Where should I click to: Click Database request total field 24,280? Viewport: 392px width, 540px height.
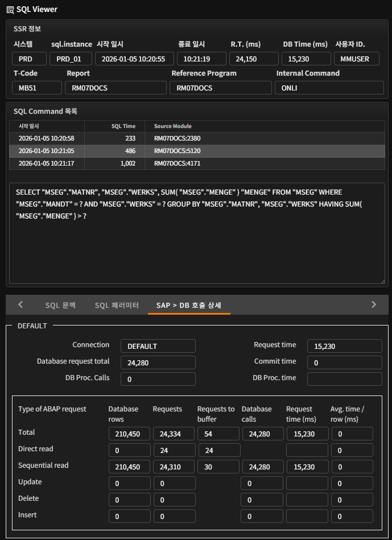click(x=158, y=362)
